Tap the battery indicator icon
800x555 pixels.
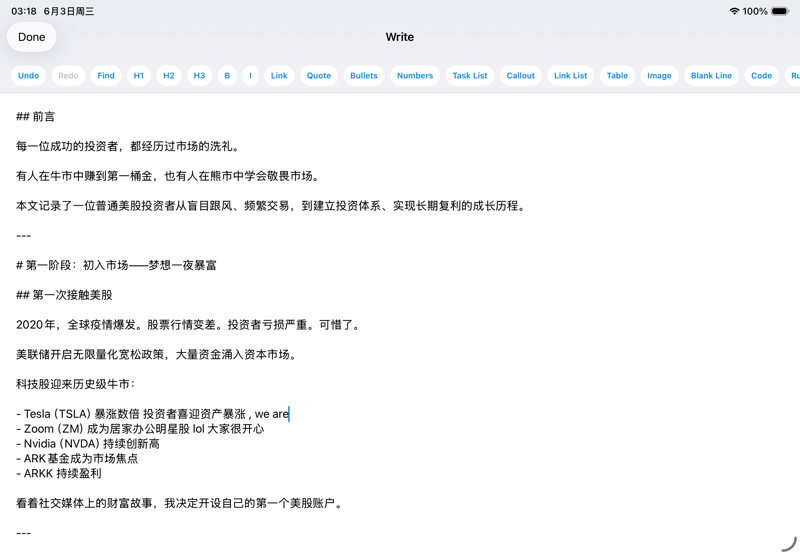tap(781, 11)
